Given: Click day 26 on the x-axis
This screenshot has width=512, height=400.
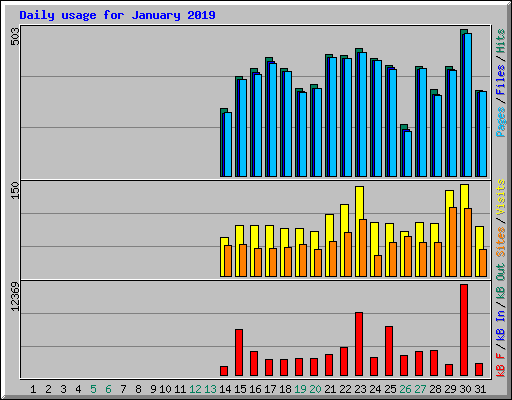Looking at the screenshot, I should pyautogui.click(x=405, y=389).
